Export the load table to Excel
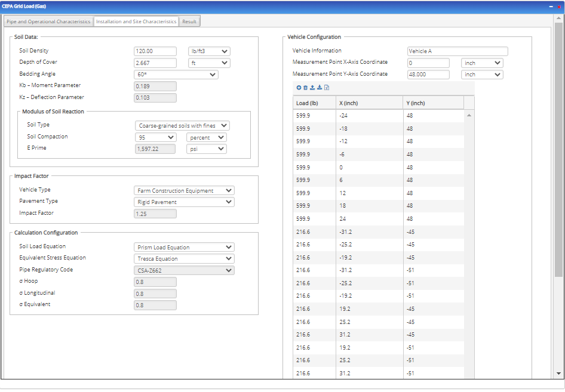Screen dimensions: 565x392 point(327,88)
